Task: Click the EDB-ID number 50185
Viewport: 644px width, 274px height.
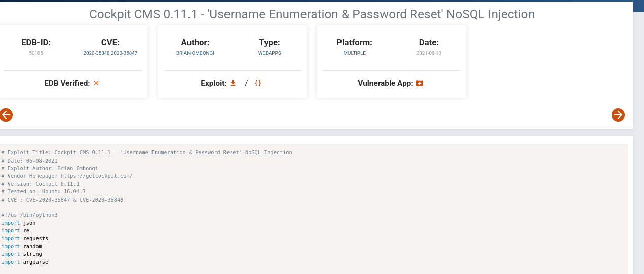Action: 36,53
